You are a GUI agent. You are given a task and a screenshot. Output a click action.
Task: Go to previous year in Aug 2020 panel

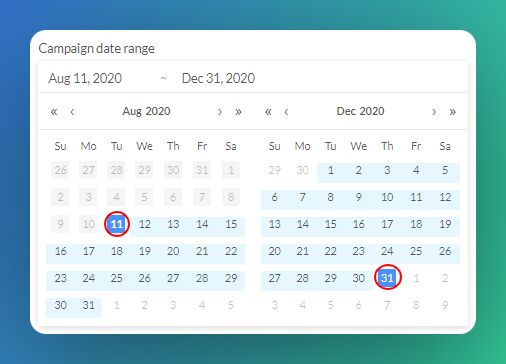54,112
